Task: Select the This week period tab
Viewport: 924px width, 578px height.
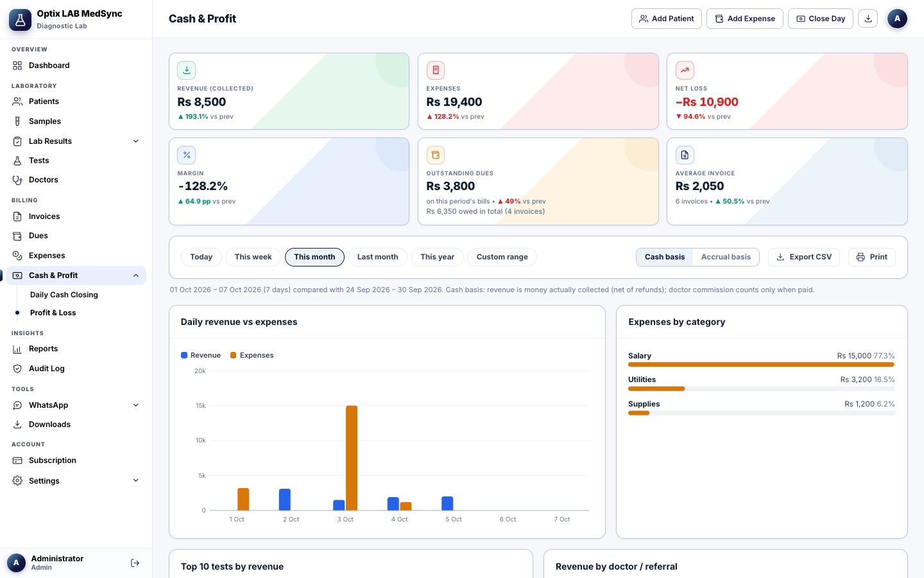Action: pyautogui.click(x=253, y=257)
